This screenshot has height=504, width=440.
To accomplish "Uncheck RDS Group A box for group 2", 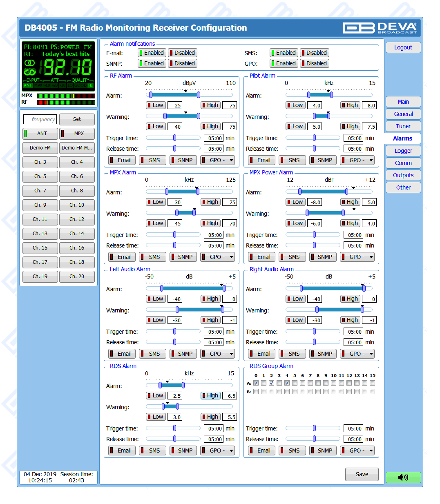I will [x=271, y=383].
